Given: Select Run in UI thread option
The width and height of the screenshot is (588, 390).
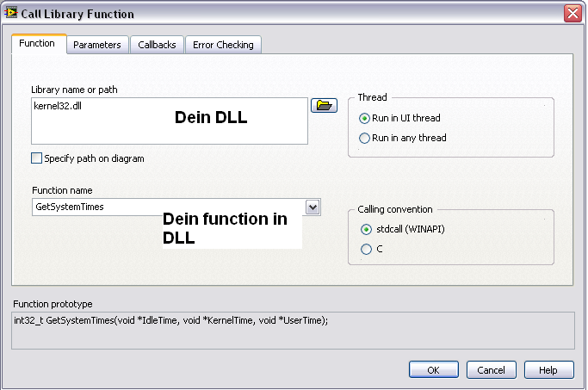Looking at the screenshot, I should pyautogui.click(x=366, y=118).
